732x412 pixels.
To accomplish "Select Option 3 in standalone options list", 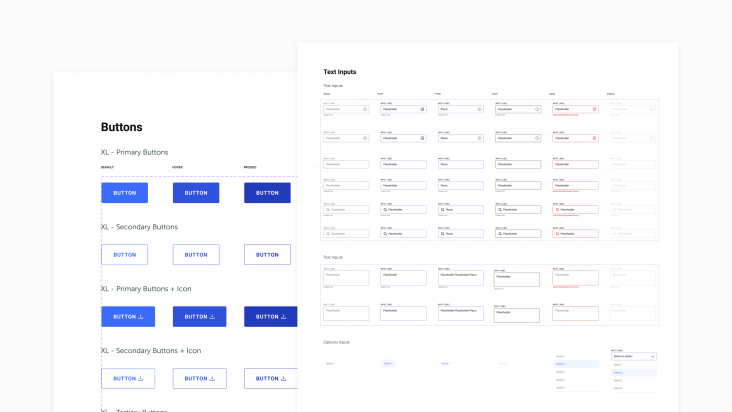I will pos(576,372).
